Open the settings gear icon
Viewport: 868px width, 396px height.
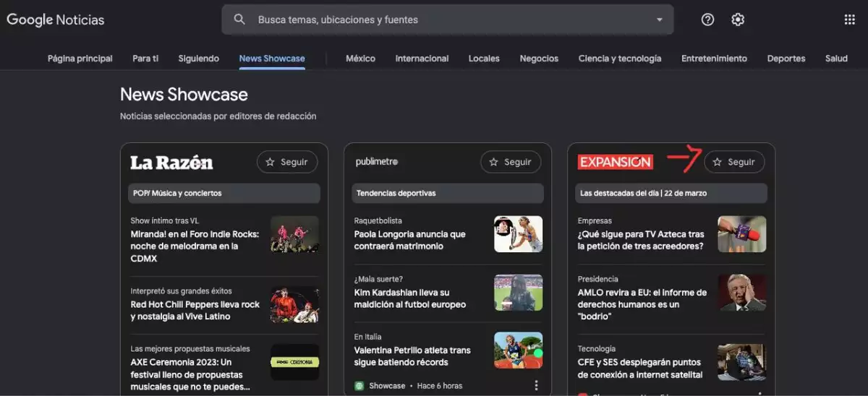click(738, 20)
